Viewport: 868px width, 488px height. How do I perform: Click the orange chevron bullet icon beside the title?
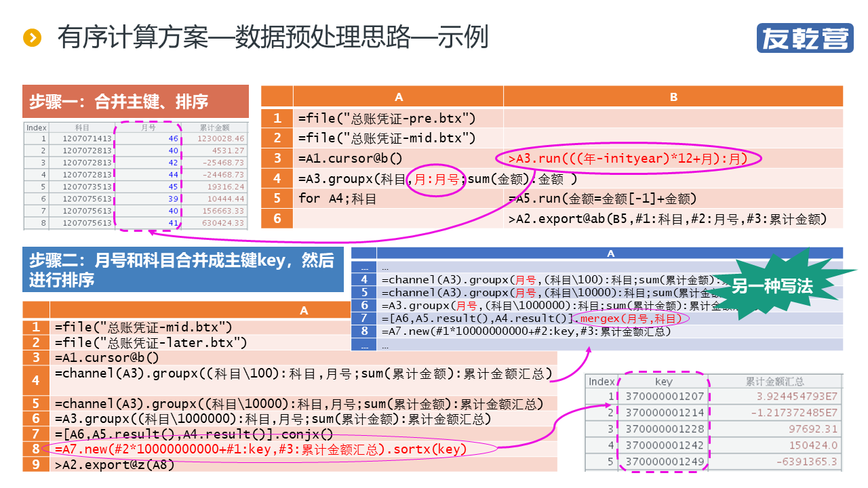click(33, 37)
